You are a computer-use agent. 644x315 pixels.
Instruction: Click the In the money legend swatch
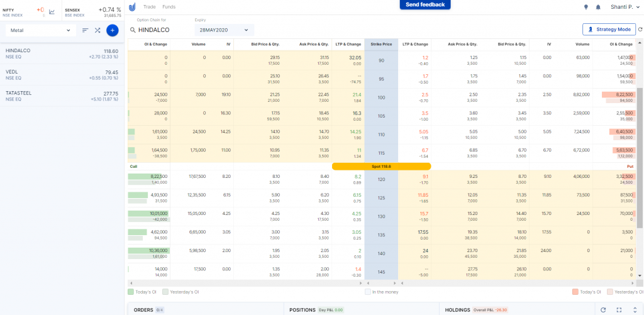(x=367, y=292)
